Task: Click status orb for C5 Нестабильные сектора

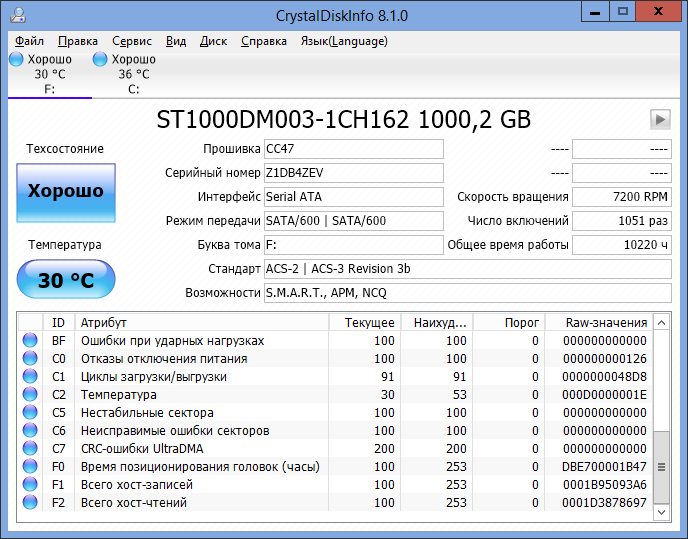Action: pos(30,413)
